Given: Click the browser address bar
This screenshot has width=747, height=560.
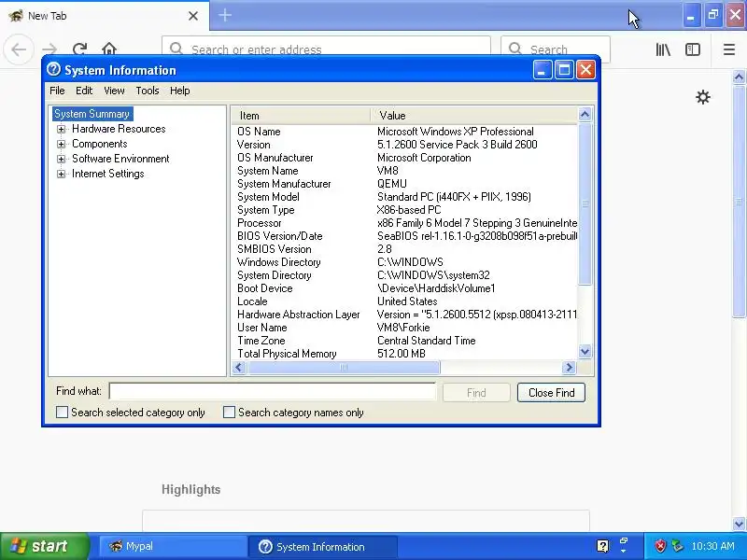Looking at the screenshot, I should (326, 49).
